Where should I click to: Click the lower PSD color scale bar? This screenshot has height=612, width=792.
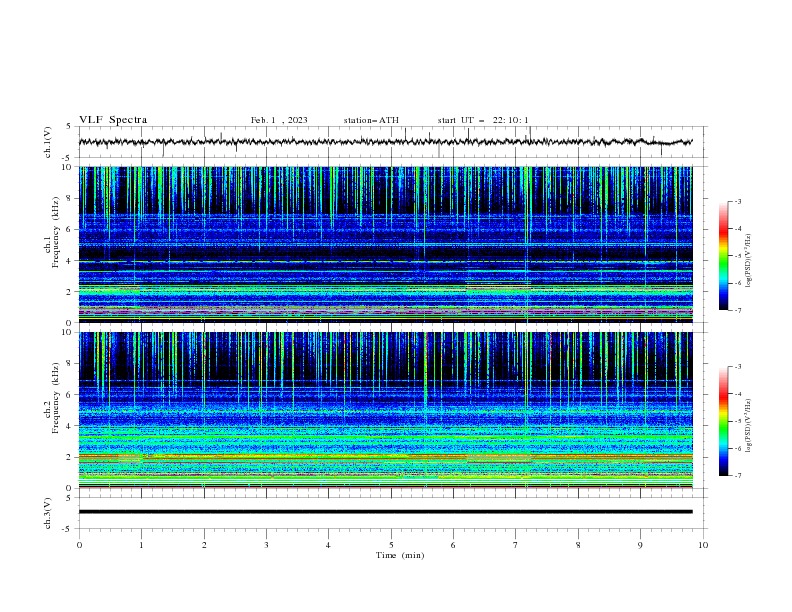pyautogui.click(x=723, y=421)
